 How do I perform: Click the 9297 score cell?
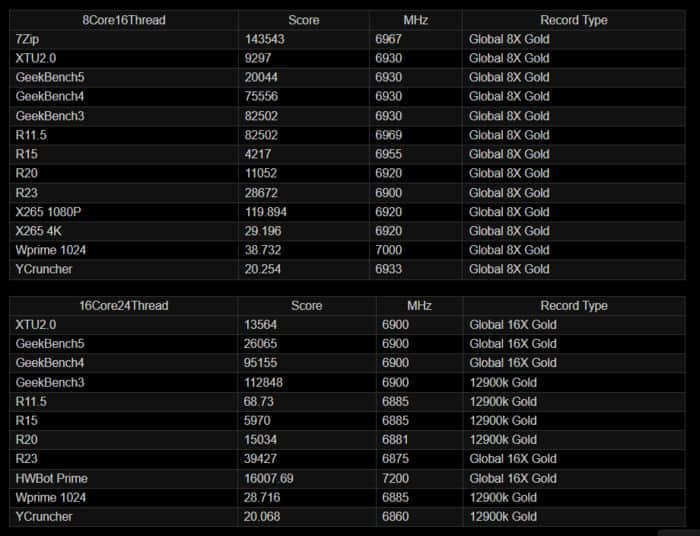[258, 58]
